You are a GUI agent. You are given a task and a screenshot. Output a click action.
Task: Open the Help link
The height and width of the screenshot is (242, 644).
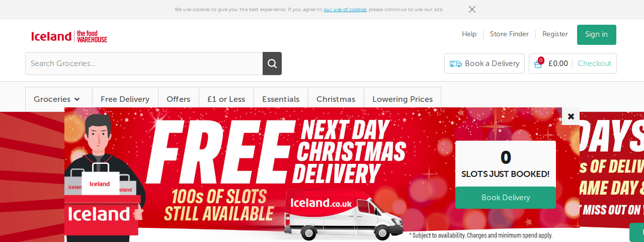click(x=469, y=34)
